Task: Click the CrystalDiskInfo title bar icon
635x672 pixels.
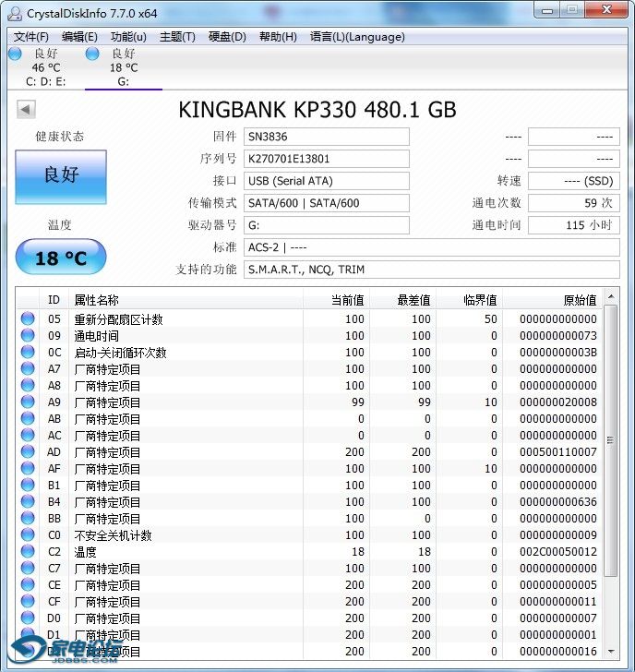Action: pos(15,13)
